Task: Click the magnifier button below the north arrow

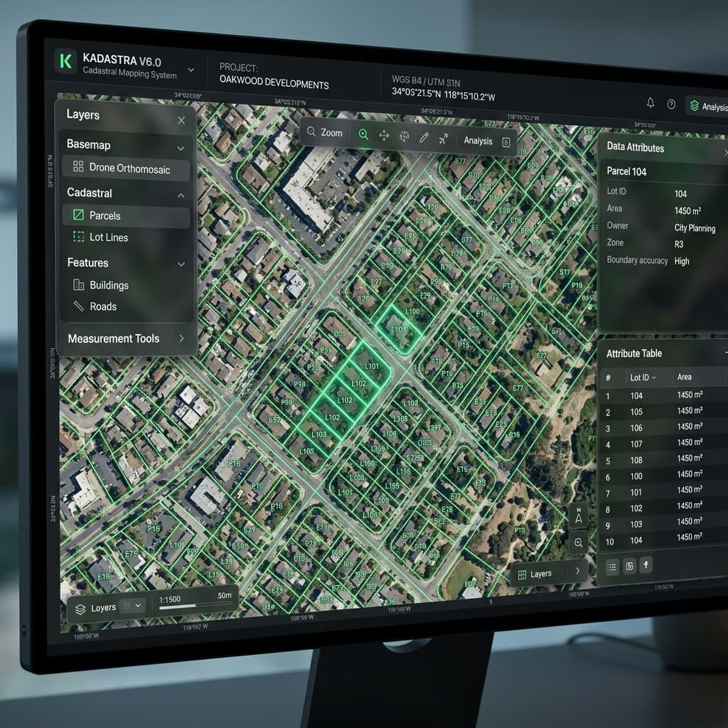Action: [579, 542]
